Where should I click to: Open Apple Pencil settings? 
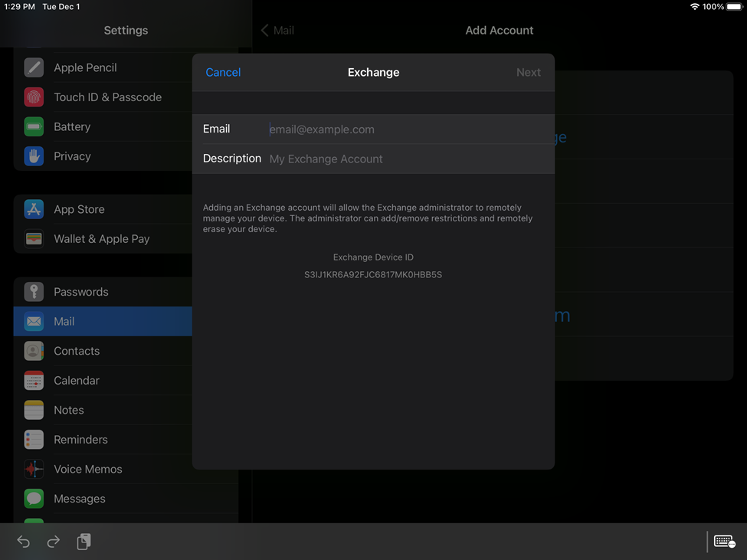click(103, 67)
